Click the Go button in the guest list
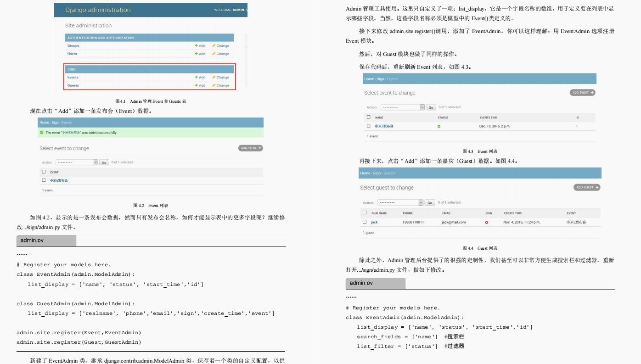The image size is (641, 364). 430,202
